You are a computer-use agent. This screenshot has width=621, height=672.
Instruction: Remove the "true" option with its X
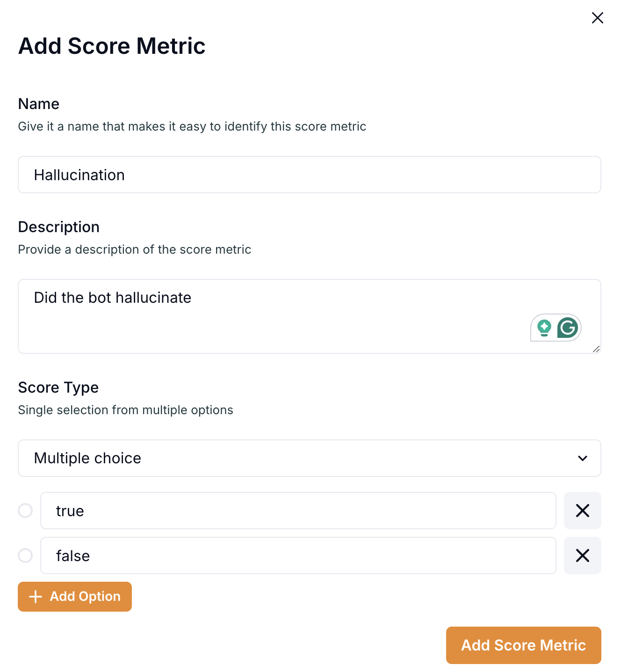[582, 511]
